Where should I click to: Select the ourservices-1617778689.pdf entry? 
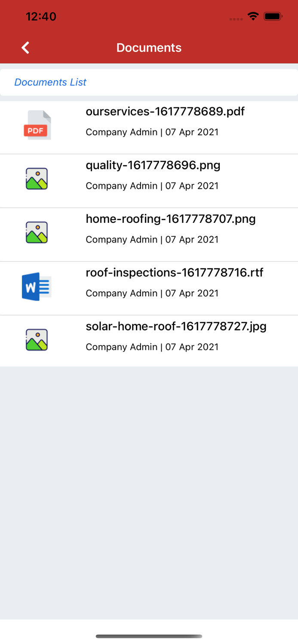pos(166,111)
